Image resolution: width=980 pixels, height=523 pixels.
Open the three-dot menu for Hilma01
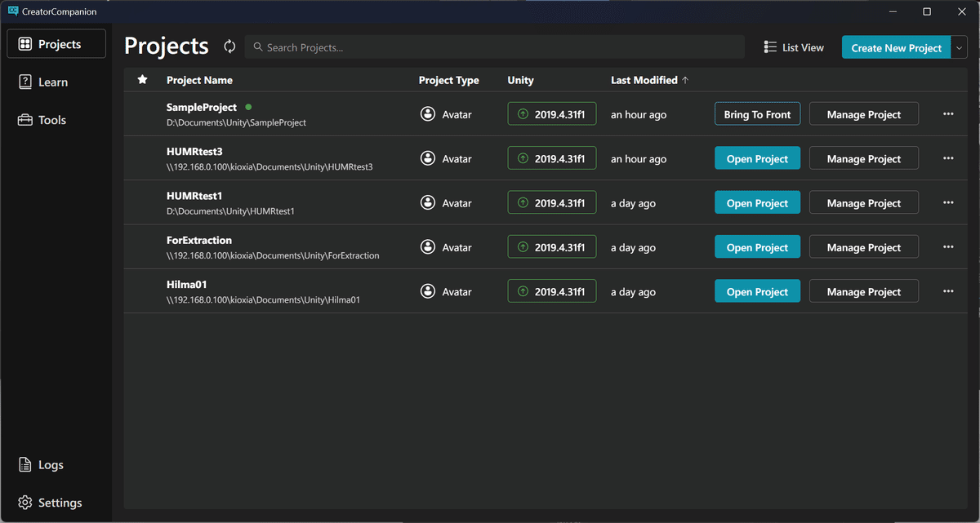[x=948, y=291]
